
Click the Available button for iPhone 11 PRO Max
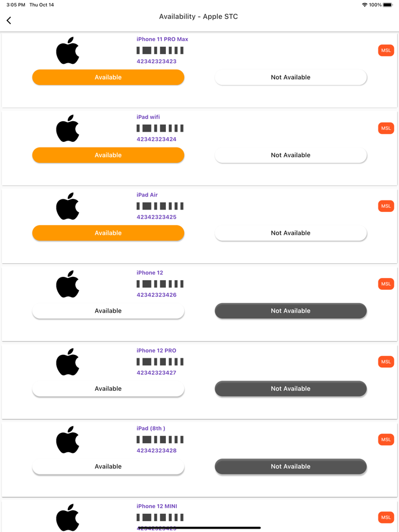pyautogui.click(x=108, y=77)
